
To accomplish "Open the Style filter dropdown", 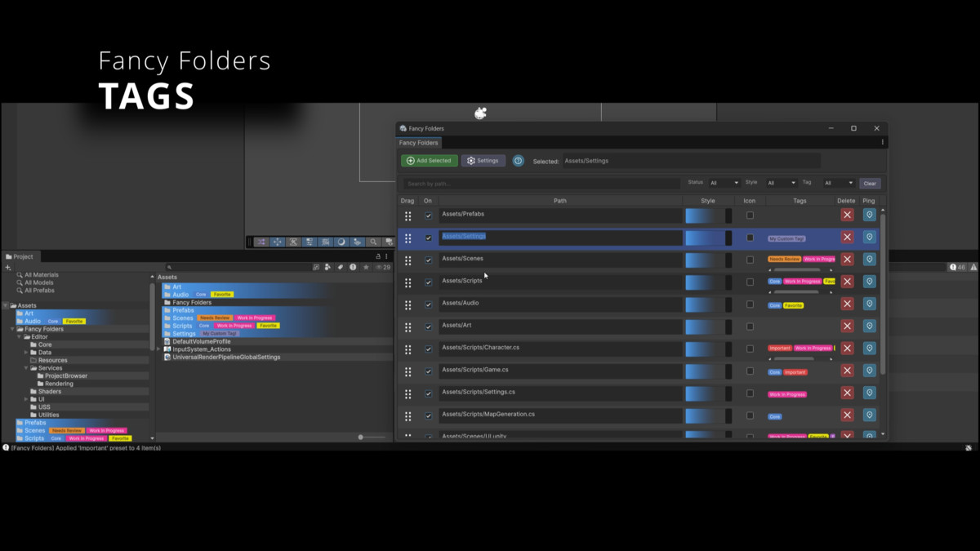I will click(781, 183).
